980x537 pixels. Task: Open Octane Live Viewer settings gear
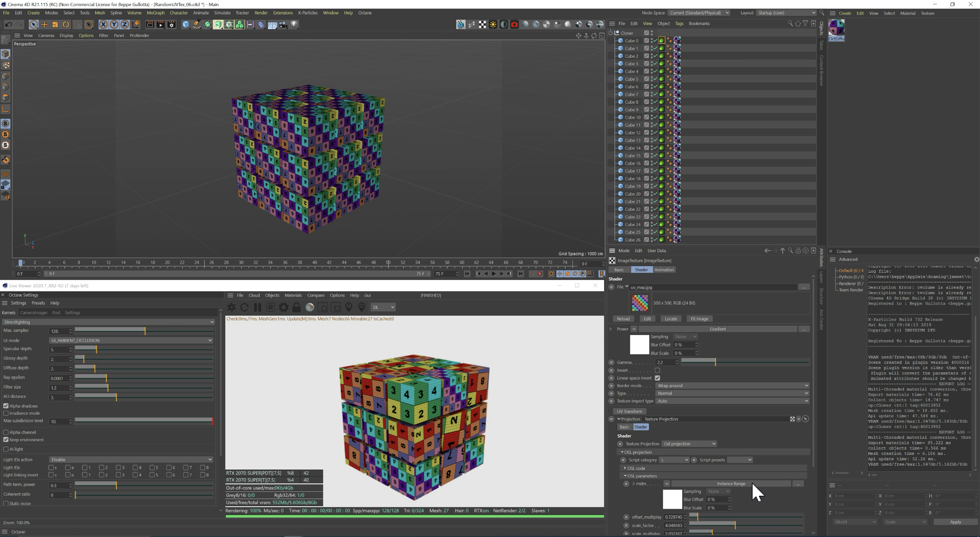[283, 307]
